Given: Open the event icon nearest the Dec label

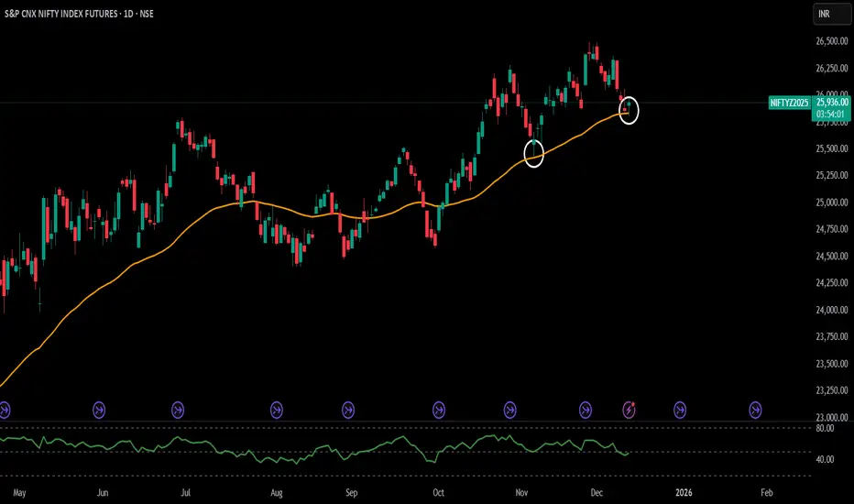Looking at the screenshot, I should (x=586, y=410).
